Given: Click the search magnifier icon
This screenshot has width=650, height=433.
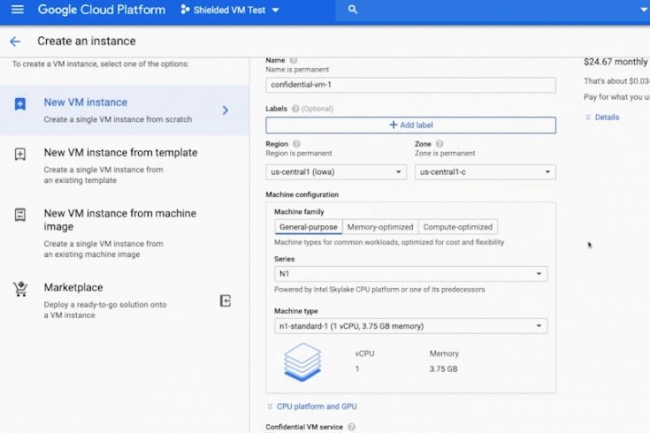Looking at the screenshot, I should 352,9.
